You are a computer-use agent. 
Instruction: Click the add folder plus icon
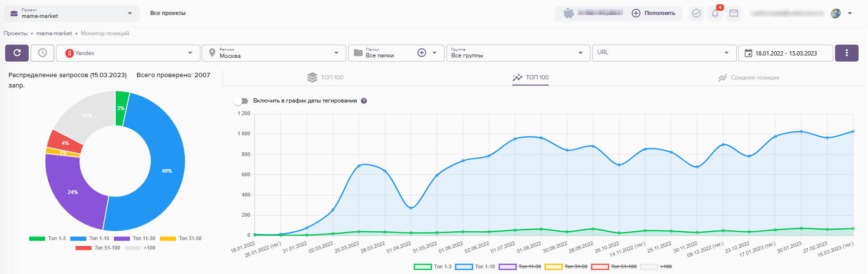coord(422,53)
